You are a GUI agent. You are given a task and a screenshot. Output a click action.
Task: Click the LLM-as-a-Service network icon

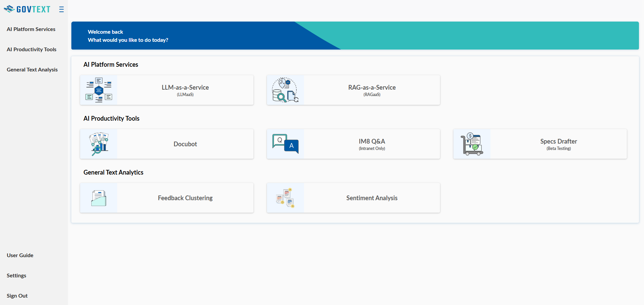click(x=99, y=90)
